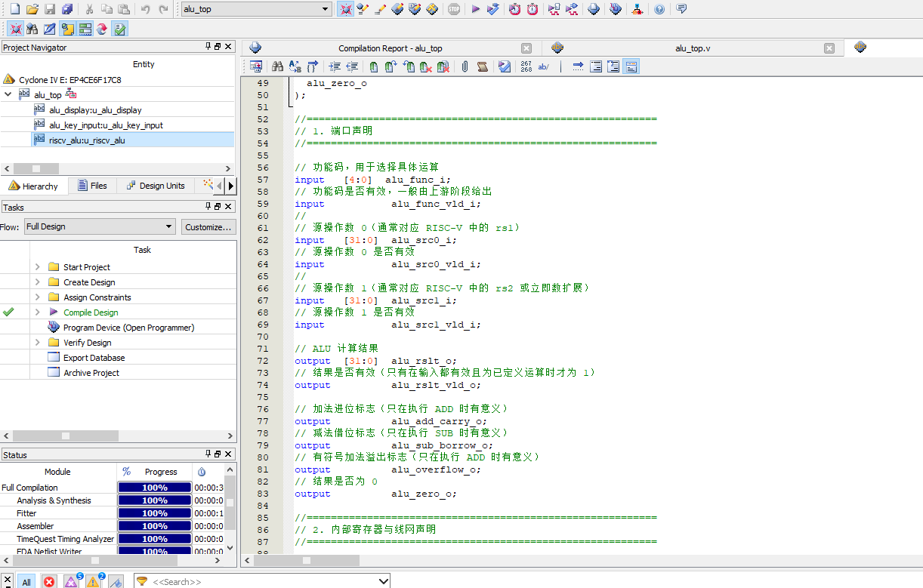Click the Replace text icon in editor

pos(295,66)
